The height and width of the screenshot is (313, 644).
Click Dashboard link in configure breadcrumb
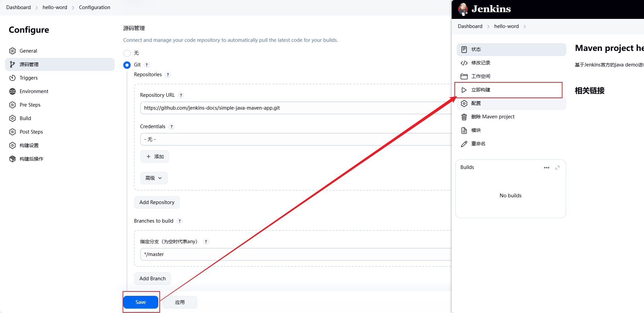(19, 7)
